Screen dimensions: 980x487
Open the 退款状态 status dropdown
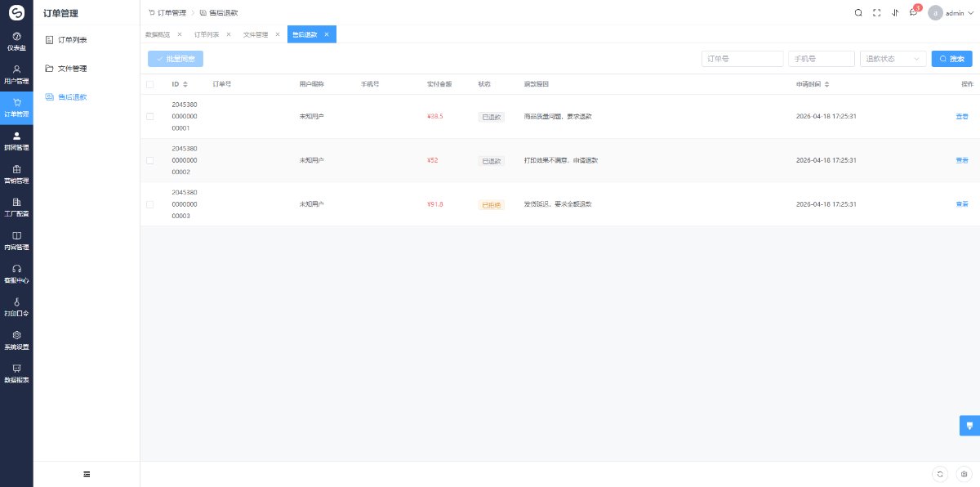(x=893, y=59)
